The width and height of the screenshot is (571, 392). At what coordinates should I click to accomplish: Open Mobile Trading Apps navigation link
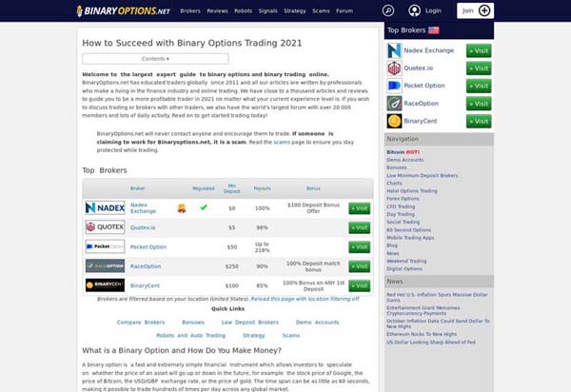410,238
